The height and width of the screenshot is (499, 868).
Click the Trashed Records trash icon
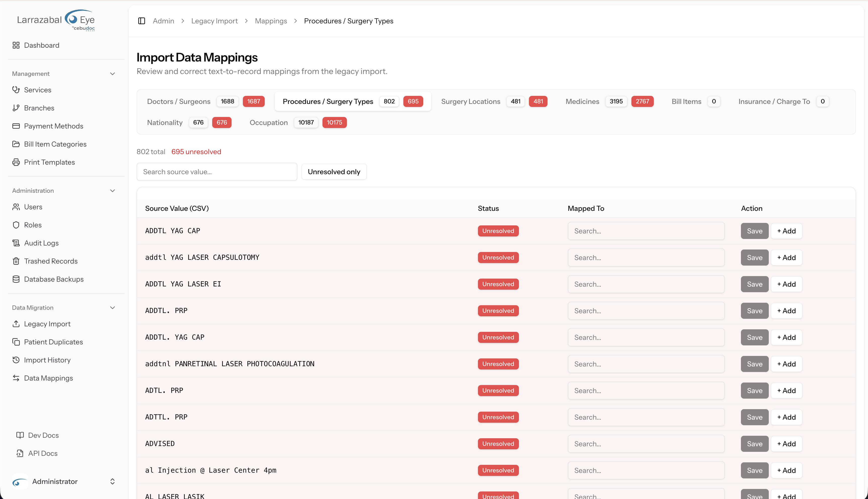tap(16, 261)
